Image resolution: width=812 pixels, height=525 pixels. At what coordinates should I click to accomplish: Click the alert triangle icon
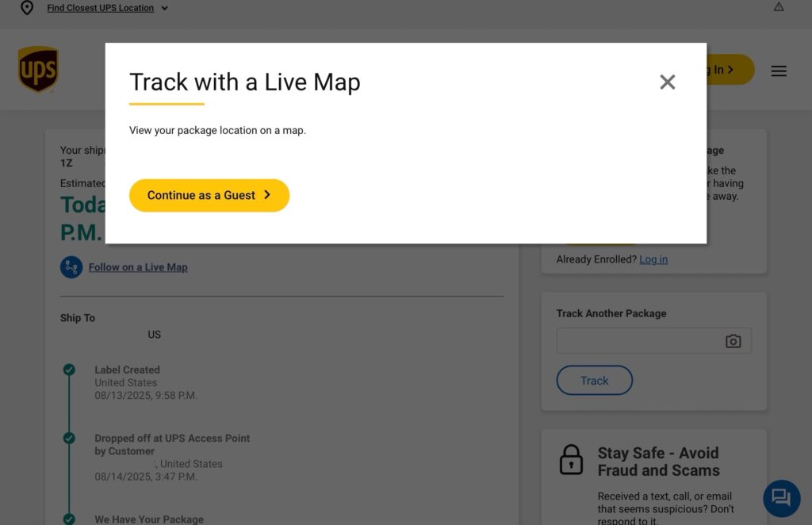click(x=779, y=6)
